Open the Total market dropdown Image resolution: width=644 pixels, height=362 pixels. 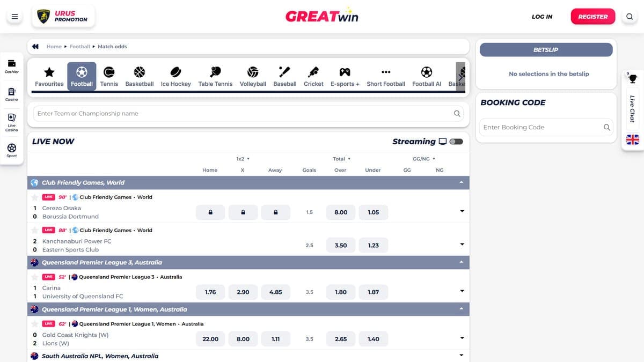341,159
